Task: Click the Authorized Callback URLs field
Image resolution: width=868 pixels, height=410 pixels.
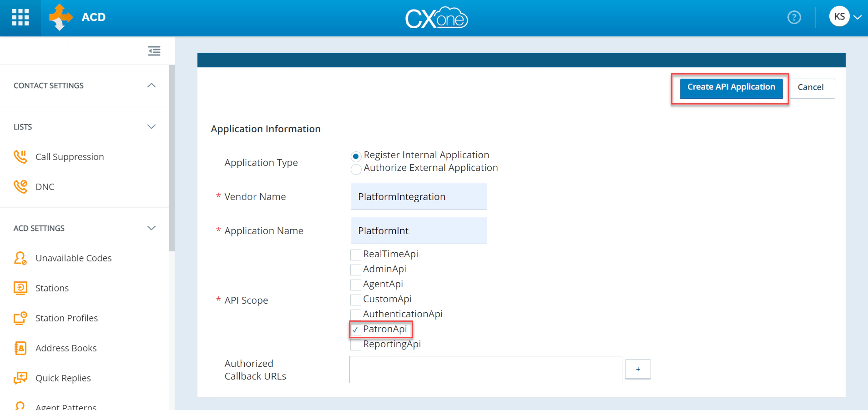Action: [x=485, y=370]
